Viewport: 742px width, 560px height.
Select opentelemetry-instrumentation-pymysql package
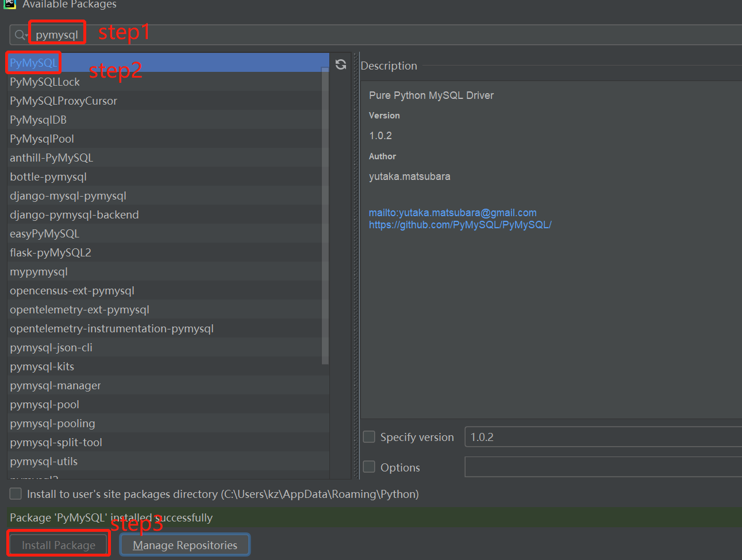(168, 328)
